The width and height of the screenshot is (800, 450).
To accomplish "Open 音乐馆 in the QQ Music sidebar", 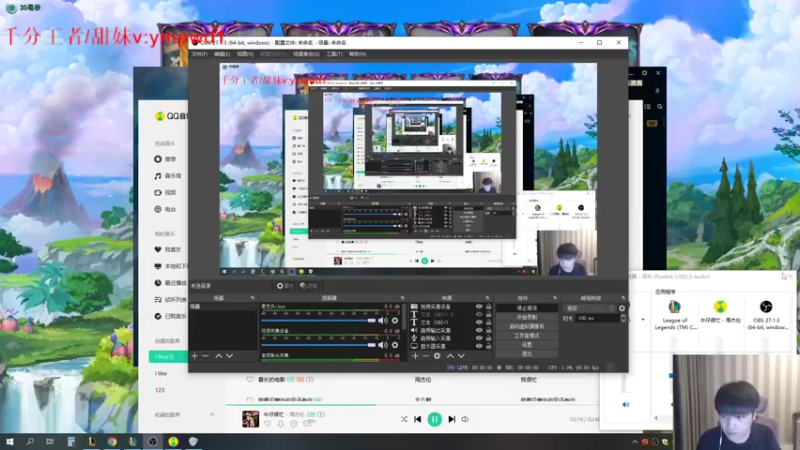I will click(x=168, y=176).
